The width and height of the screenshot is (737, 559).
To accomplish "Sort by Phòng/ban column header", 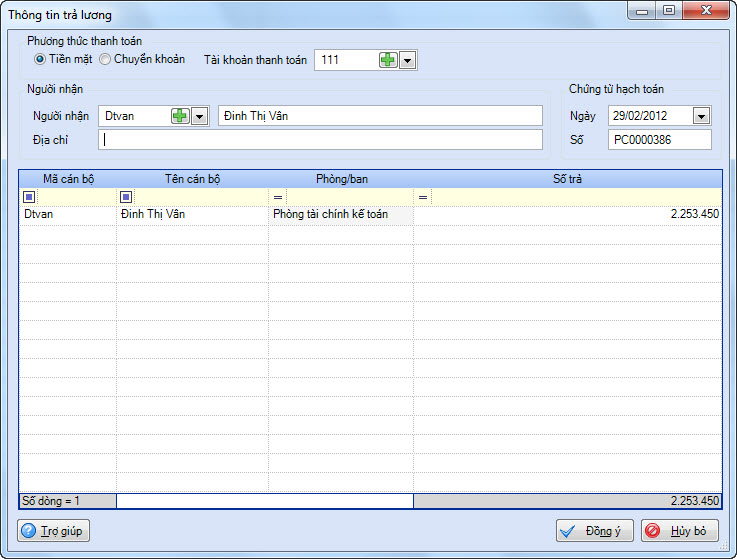I will (341, 179).
